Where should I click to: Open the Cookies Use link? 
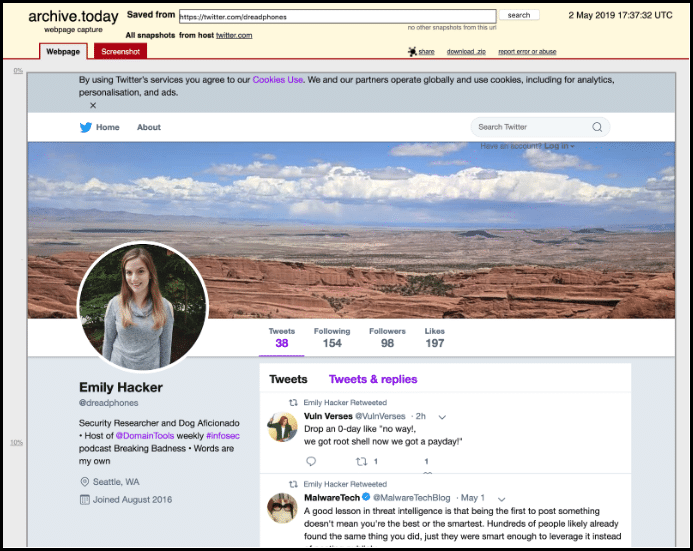point(278,80)
